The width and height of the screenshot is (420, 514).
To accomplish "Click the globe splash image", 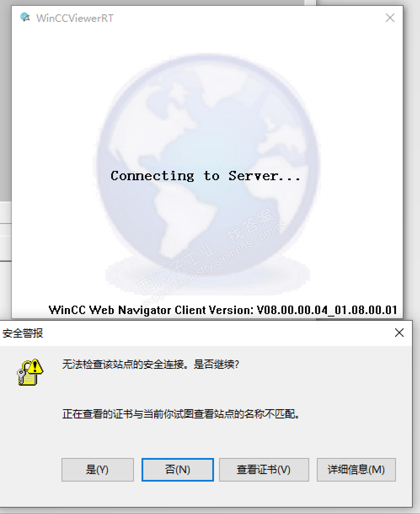I will click(206, 173).
